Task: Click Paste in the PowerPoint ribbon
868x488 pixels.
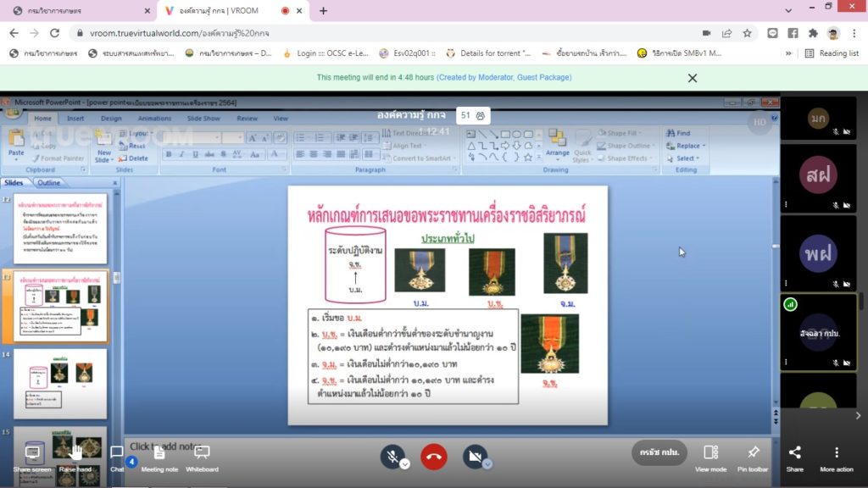Action: [16, 144]
